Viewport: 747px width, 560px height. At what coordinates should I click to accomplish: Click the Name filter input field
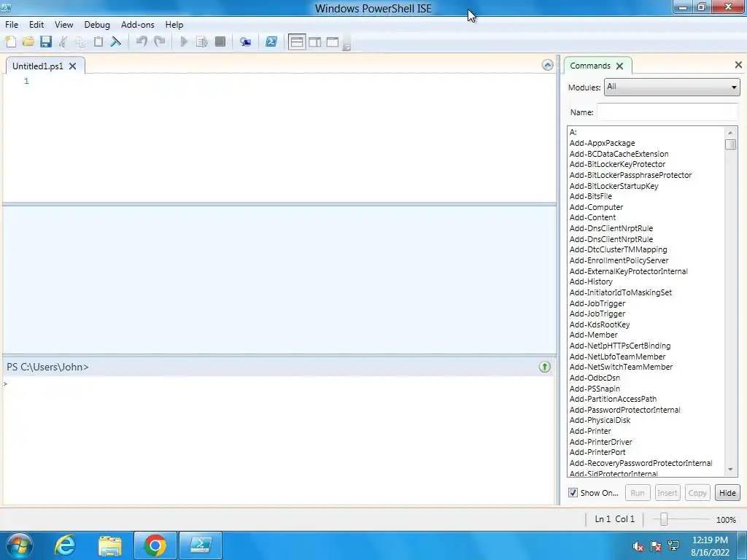[x=667, y=112]
